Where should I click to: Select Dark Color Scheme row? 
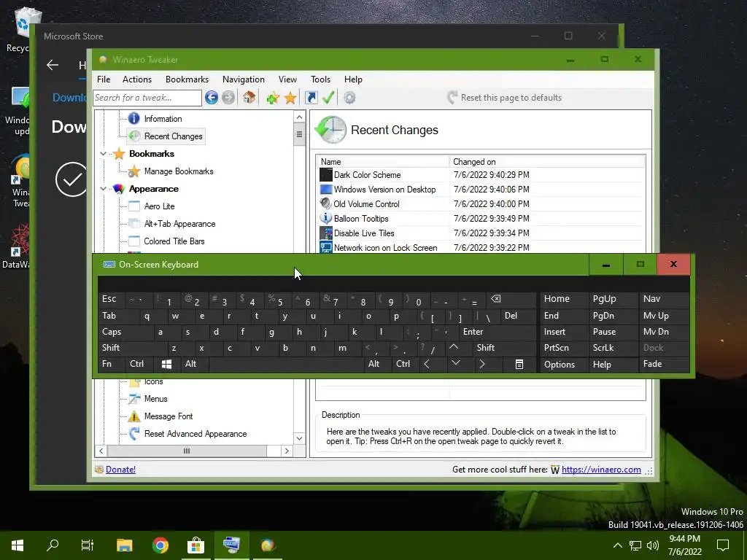[x=481, y=175]
